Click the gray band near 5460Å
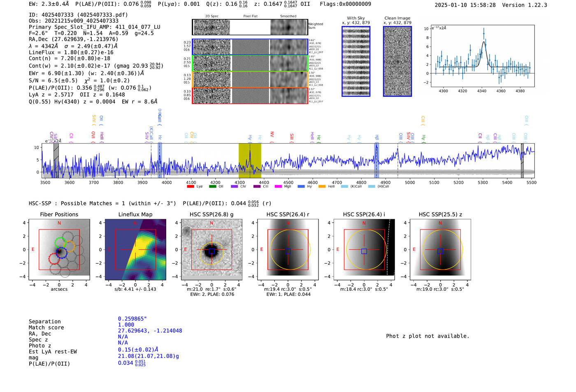This screenshot has height=392, width=576. pos(522,161)
